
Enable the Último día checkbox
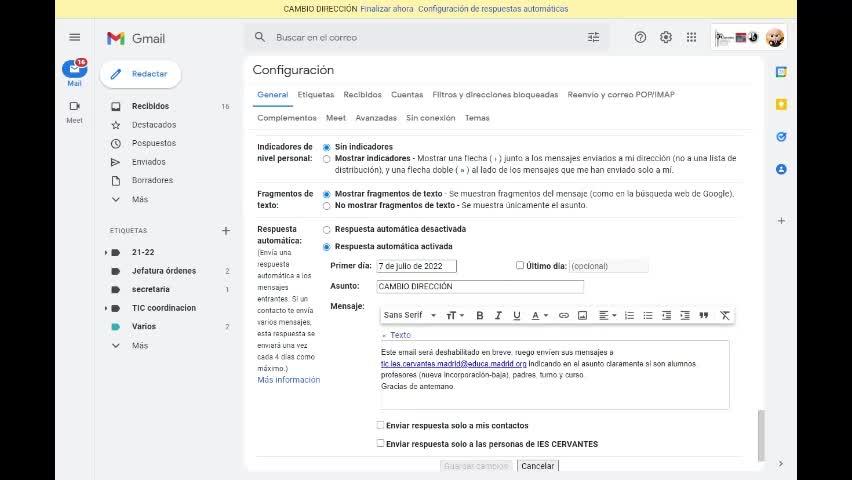point(520,265)
